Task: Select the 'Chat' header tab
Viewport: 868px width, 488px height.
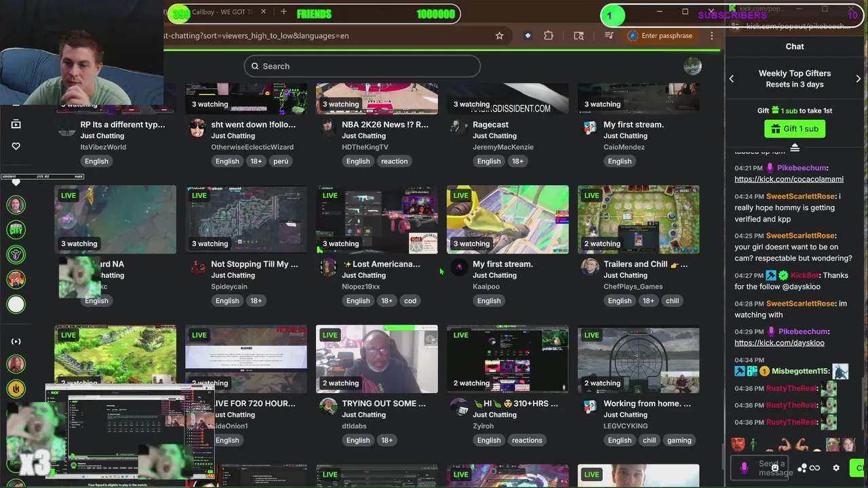Action: click(x=795, y=46)
